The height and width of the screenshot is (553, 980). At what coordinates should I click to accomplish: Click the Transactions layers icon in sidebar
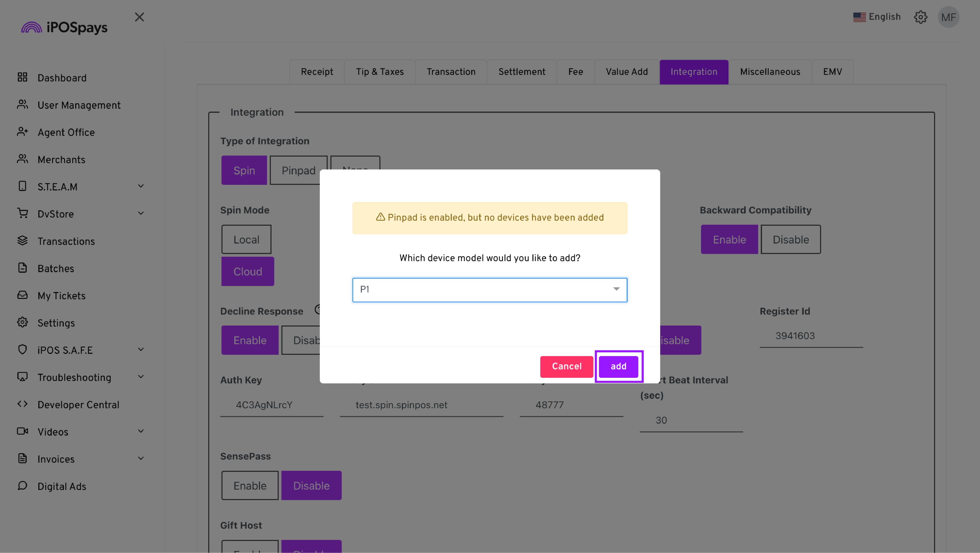point(22,241)
